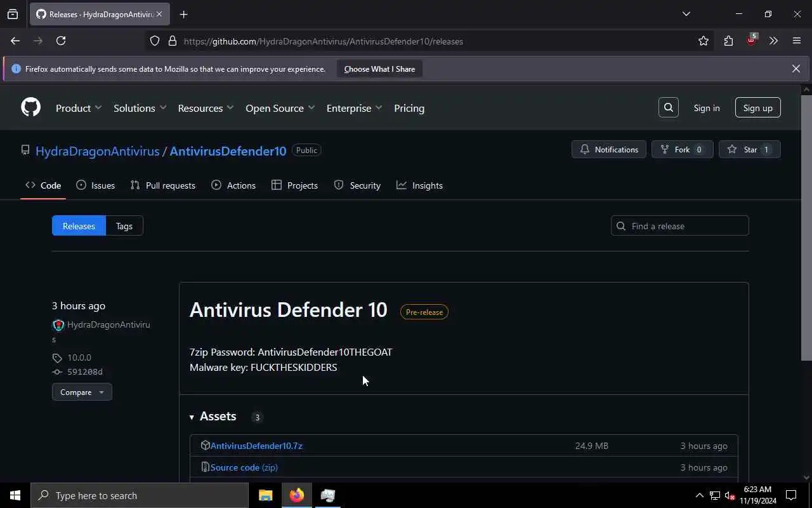
Task: Open a new browser tab
Action: pyautogui.click(x=183, y=14)
